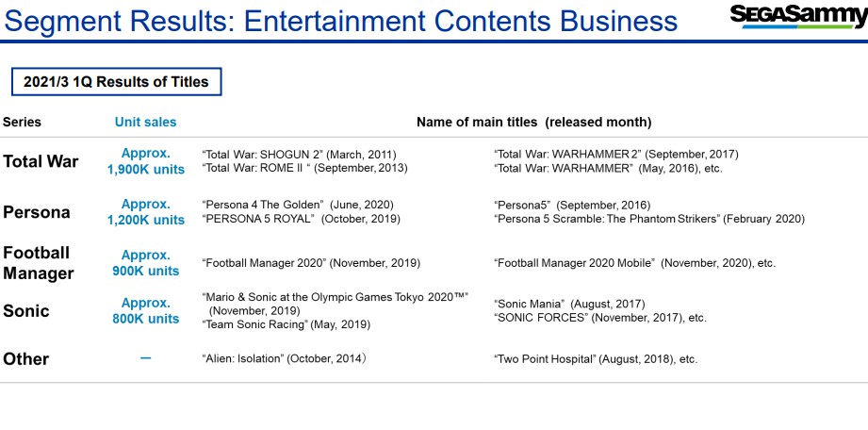Viewport: 868px width, 430px height.
Task: Click the 'Unit sales' column header
Action: tap(145, 122)
